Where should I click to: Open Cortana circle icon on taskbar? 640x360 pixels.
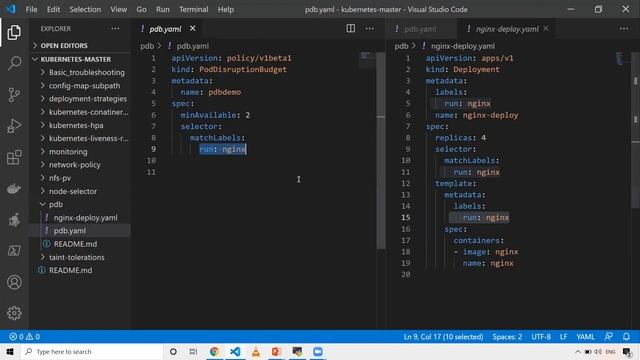tap(173, 351)
